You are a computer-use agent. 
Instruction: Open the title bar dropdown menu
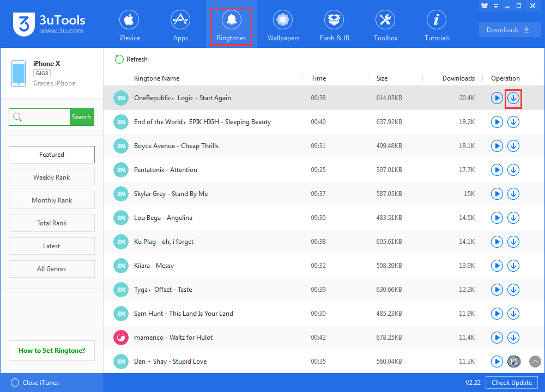[495, 5]
